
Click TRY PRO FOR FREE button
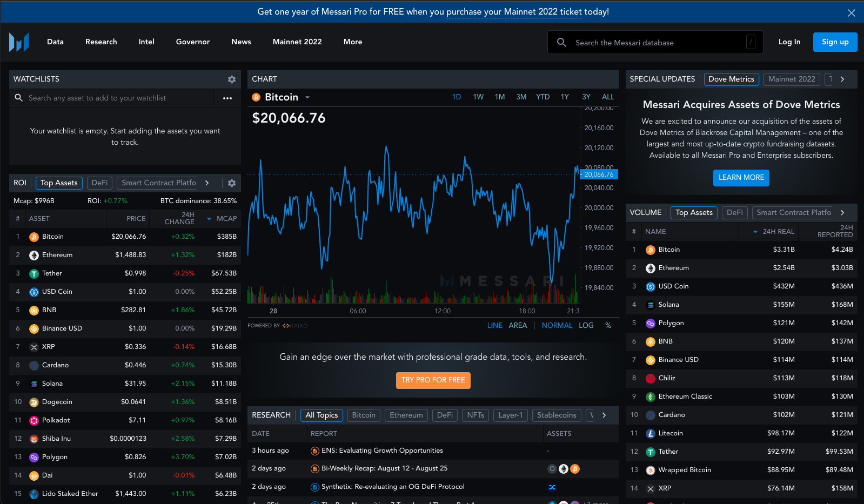pyautogui.click(x=433, y=380)
